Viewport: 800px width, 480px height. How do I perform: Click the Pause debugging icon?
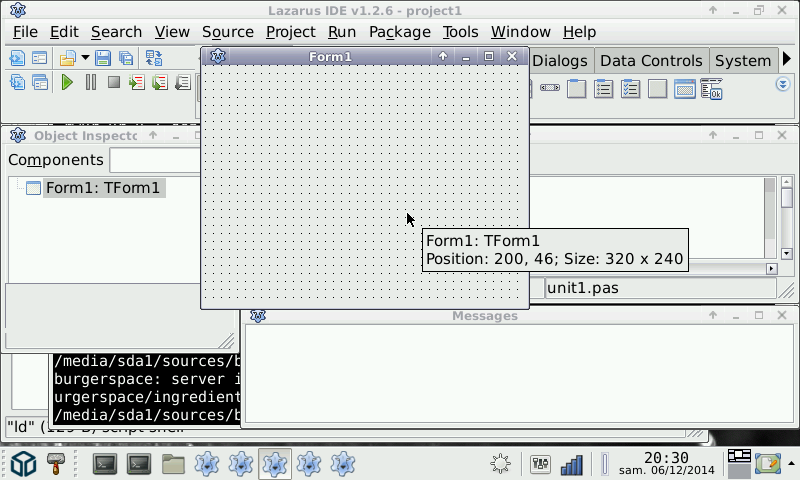pos(91,83)
